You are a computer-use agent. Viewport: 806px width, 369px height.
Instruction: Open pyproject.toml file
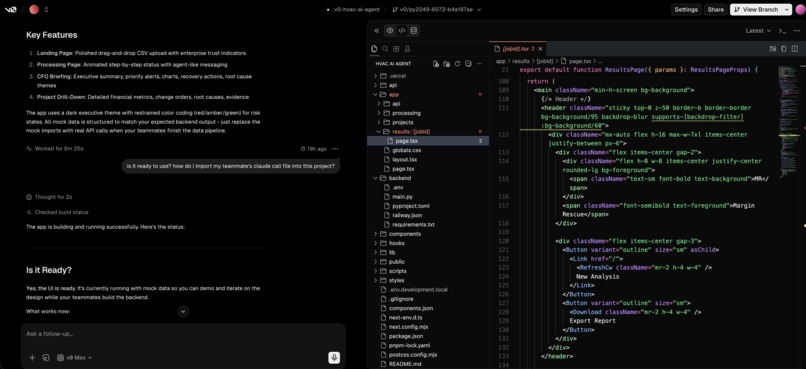428,206
